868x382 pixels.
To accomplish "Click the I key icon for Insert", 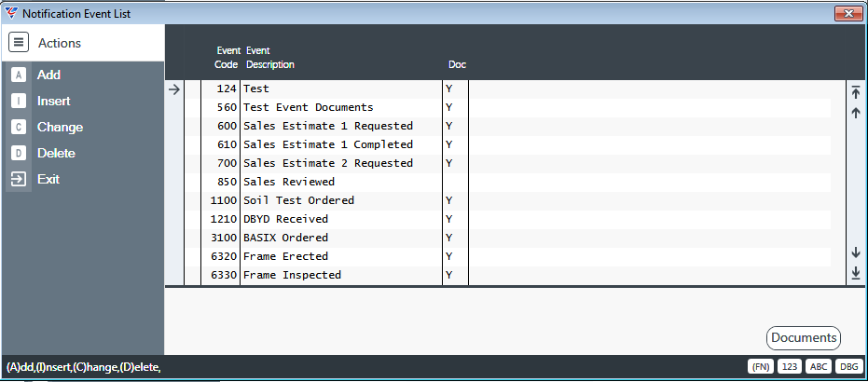I will (19, 102).
